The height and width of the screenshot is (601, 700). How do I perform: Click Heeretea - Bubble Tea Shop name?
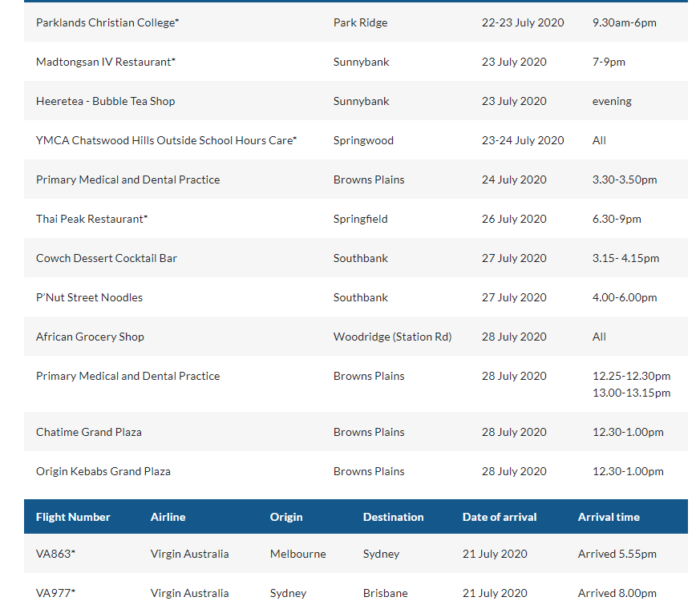pyautogui.click(x=105, y=101)
